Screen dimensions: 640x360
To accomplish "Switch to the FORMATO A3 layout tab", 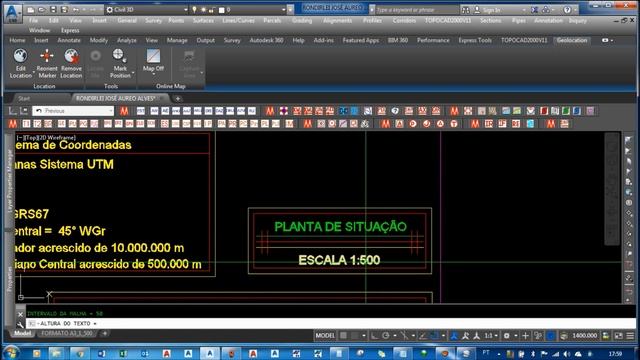I will (67, 333).
